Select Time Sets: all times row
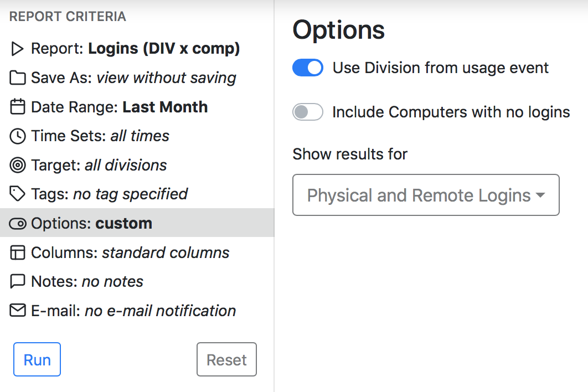The width and height of the screenshot is (588, 392). [100, 136]
